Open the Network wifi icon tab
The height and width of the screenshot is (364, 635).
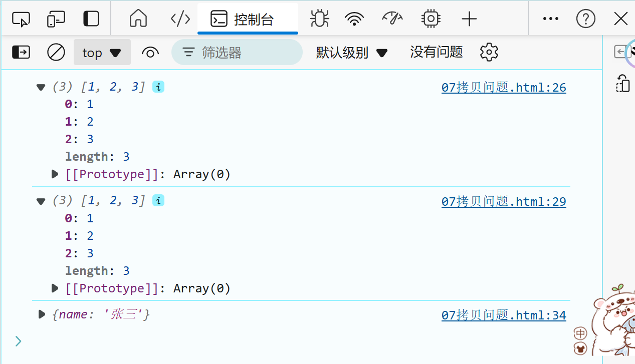click(354, 19)
